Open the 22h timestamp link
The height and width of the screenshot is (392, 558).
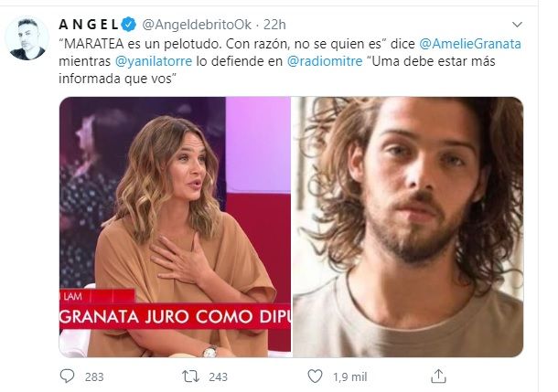pos(274,25)
